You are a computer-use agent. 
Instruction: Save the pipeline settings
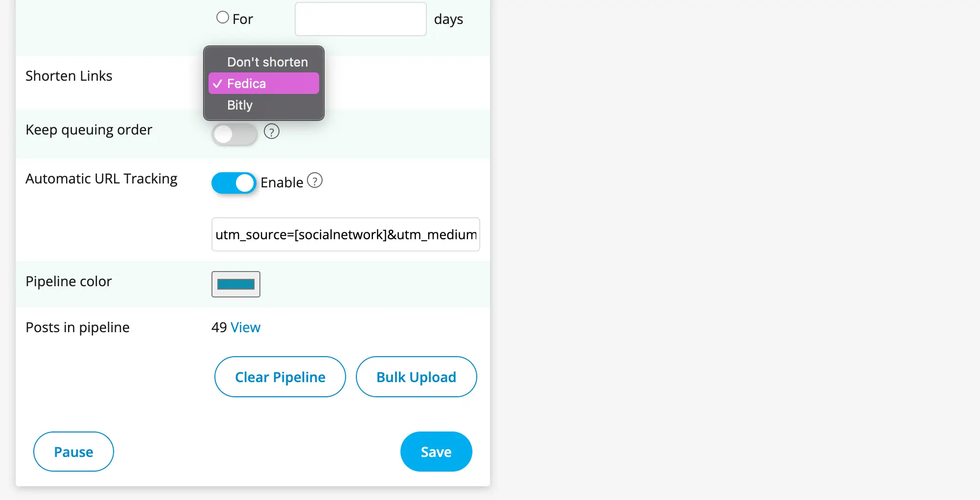coord(436,452)
